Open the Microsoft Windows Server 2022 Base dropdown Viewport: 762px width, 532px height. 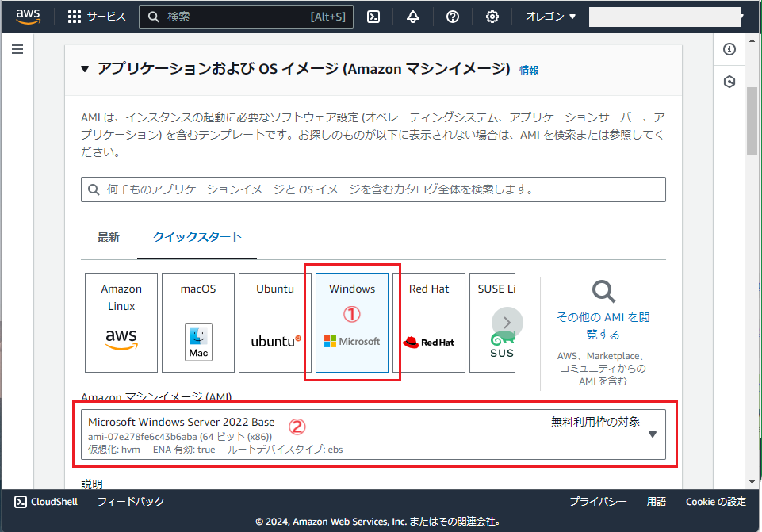tap(373, 434)
